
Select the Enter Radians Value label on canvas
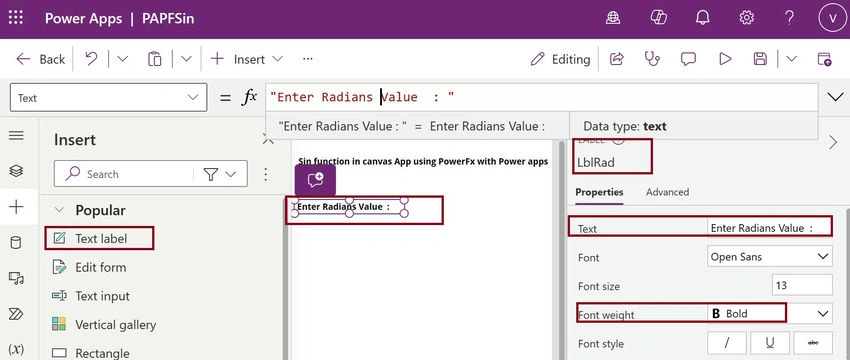click(350, 207)
